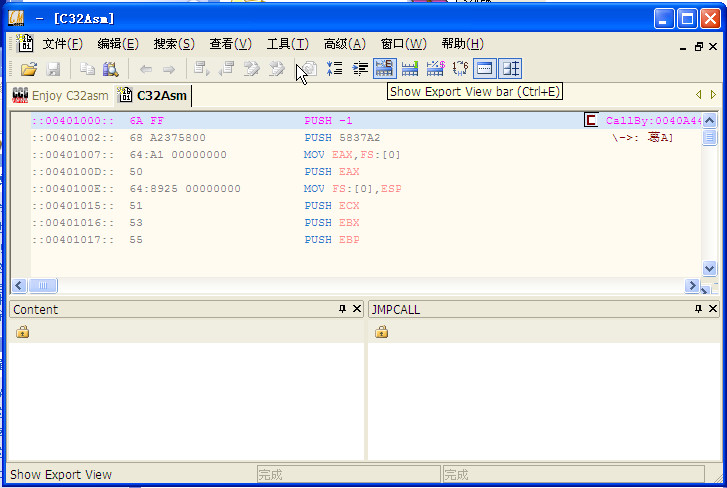
Task: Open Find with the binoculars icon
Action: (x=110, y=69)
